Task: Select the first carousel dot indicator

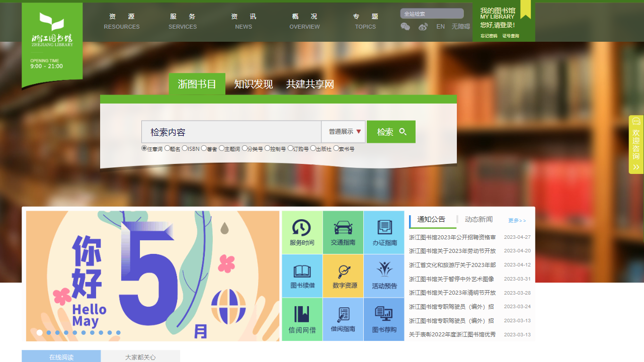Action: (39, 332)
